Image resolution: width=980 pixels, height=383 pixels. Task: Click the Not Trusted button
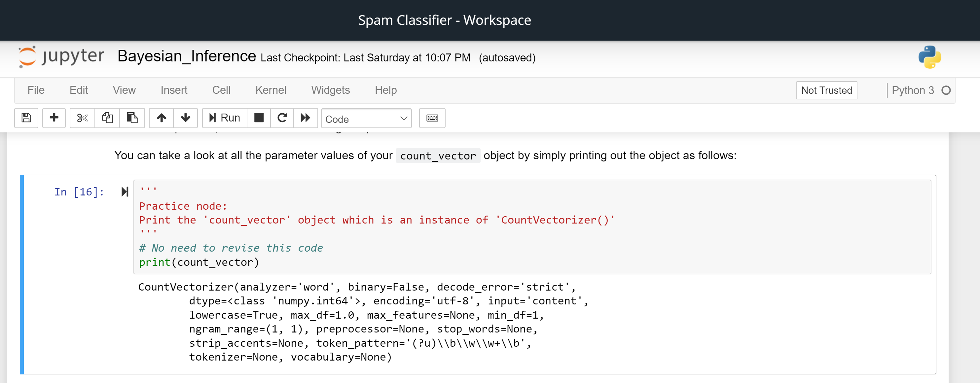826,90
